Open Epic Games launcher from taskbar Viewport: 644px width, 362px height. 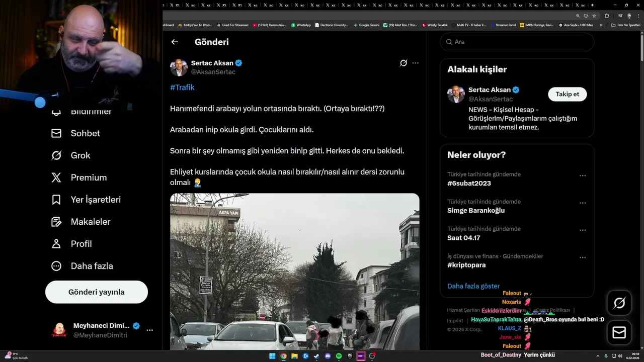pyautogui.click(x=350, y=356)
